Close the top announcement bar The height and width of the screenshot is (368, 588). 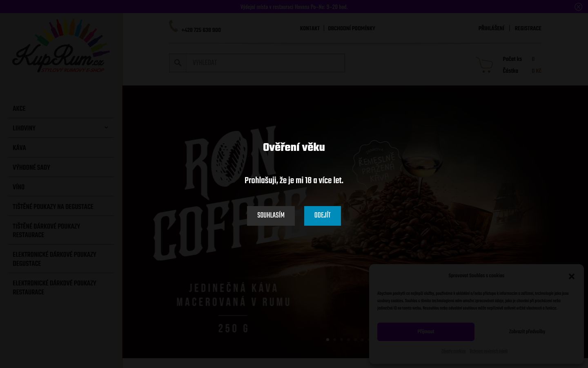point(578,7)
